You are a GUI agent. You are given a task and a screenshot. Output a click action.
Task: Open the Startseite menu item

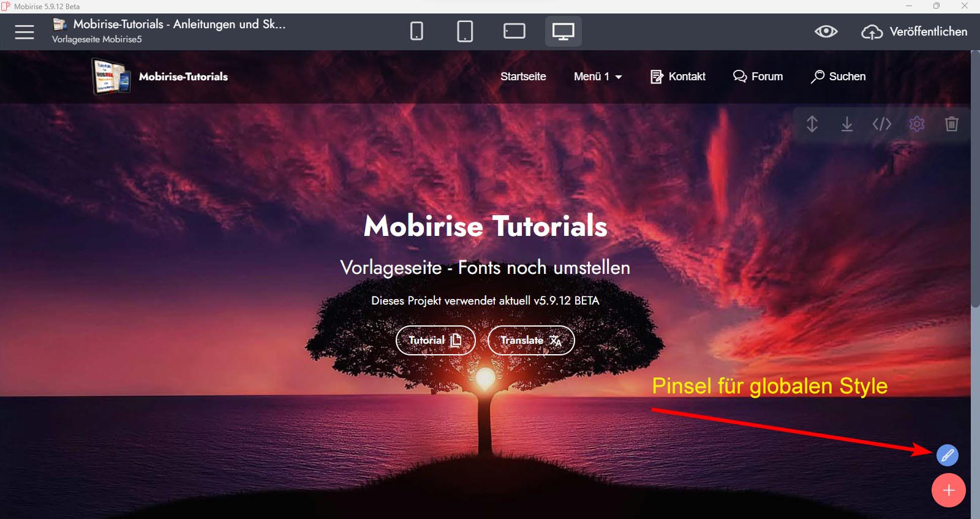[x=523, y=77]
